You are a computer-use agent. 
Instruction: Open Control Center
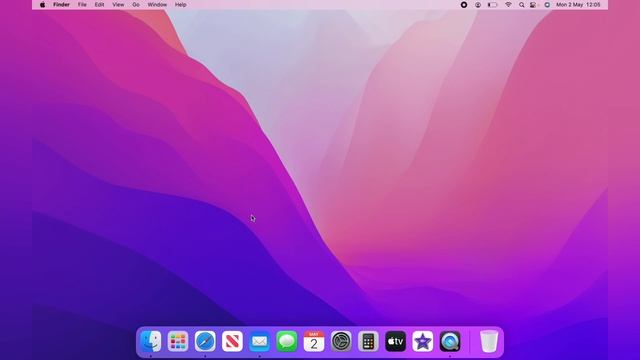533,5
